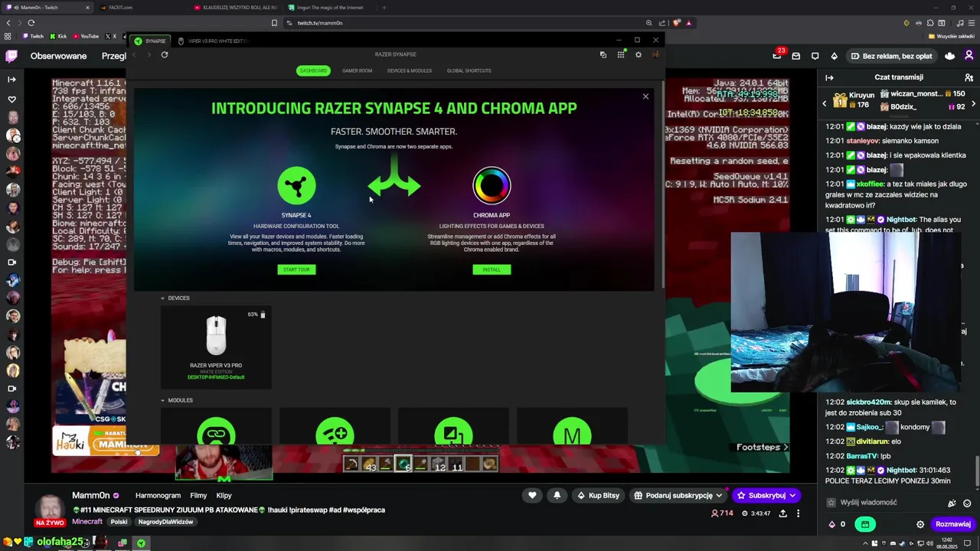
Task: Open the Razer Viper V3 Pro device card
Action: 216,347
